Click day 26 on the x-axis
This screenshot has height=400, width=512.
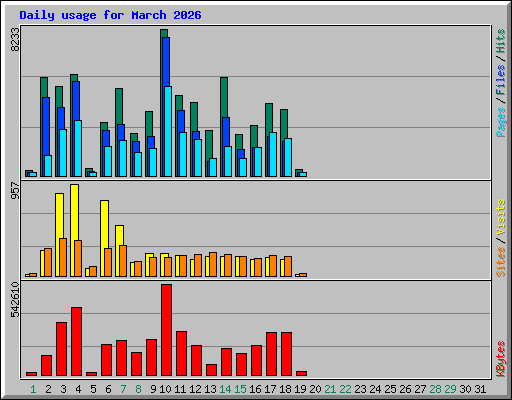pos(405,389)
